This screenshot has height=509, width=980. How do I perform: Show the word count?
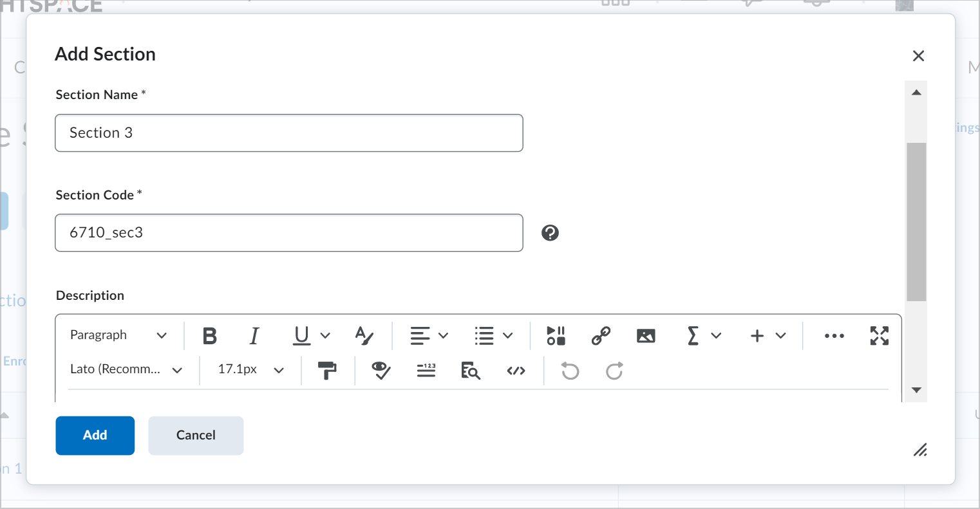[x=426, y=370]
